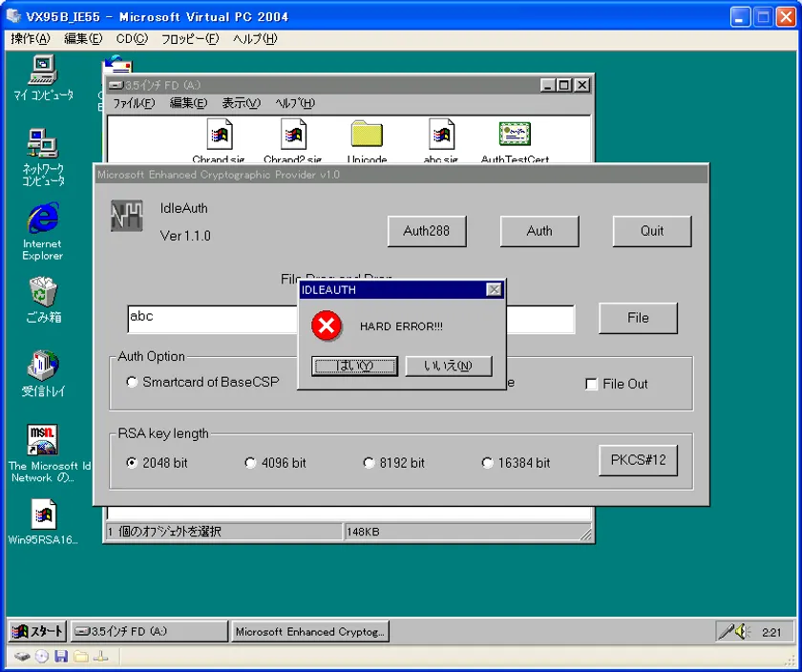Click the Start button on taskbar
Image resolution: width=802 pixels, height=672 pixels.
pos(38,631)
